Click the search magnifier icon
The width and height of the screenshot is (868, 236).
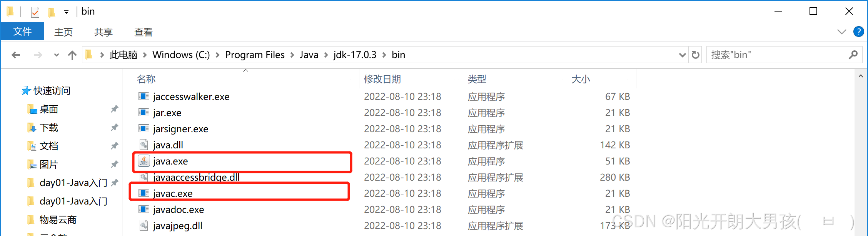[x=853, y=55]
